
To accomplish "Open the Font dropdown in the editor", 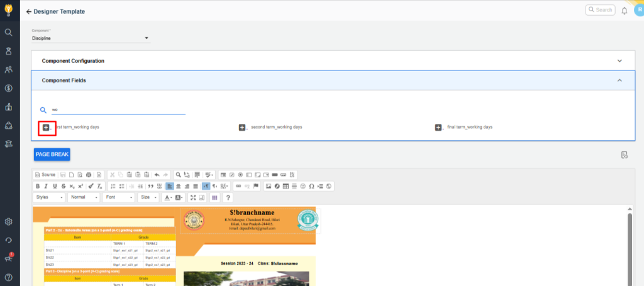I will coord(119,197).
